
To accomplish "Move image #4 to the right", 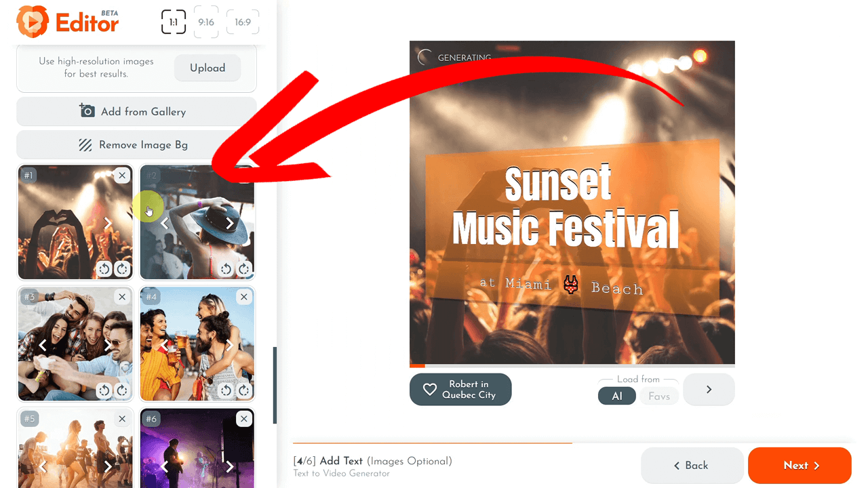I will point(230,345).
